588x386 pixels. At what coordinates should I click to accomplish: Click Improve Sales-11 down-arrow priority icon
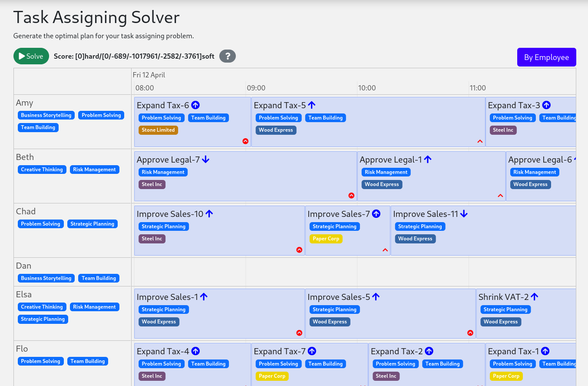click(464, 214)
